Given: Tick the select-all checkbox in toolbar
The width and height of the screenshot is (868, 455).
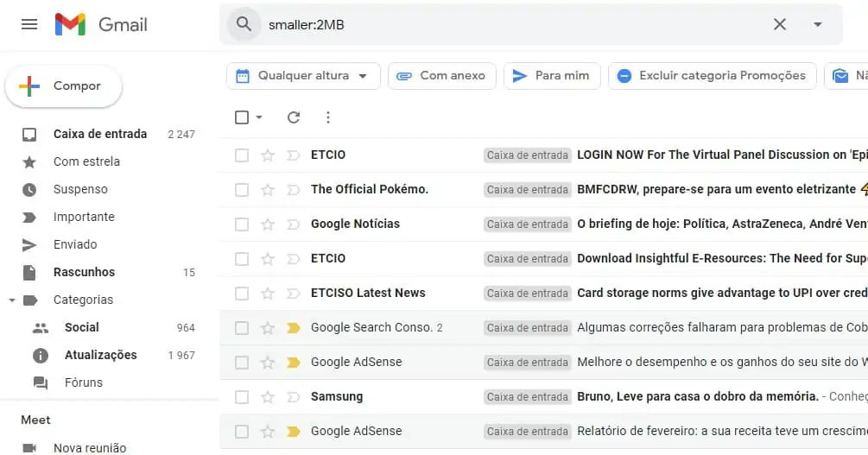Looking at the screenshot, I should tap(242, 117).
